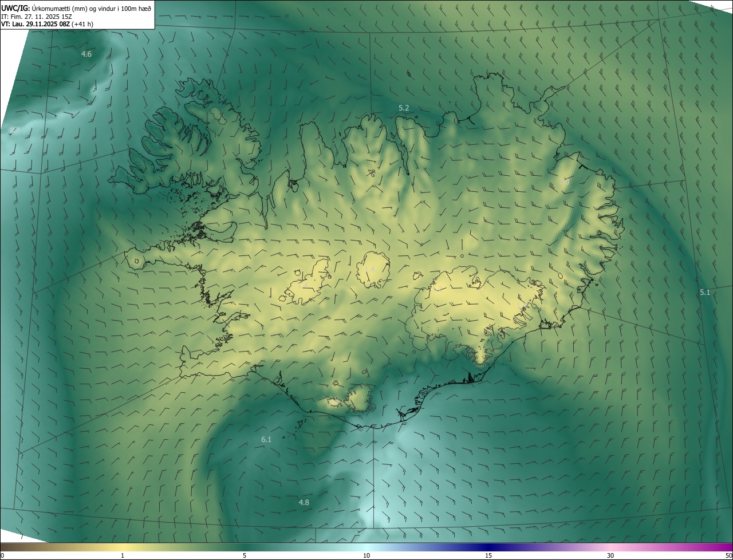Click the value label 4.8 over the southern sea
The image size is (733, 560).
point(304,502)
